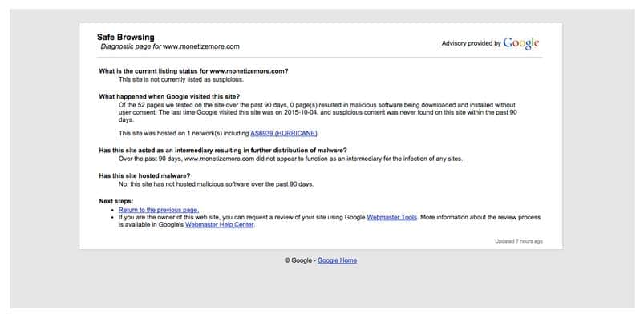Click 'Has this site hosted malware?' heading
The height and width of the screenshot is (314, 644).
point(144,175)
